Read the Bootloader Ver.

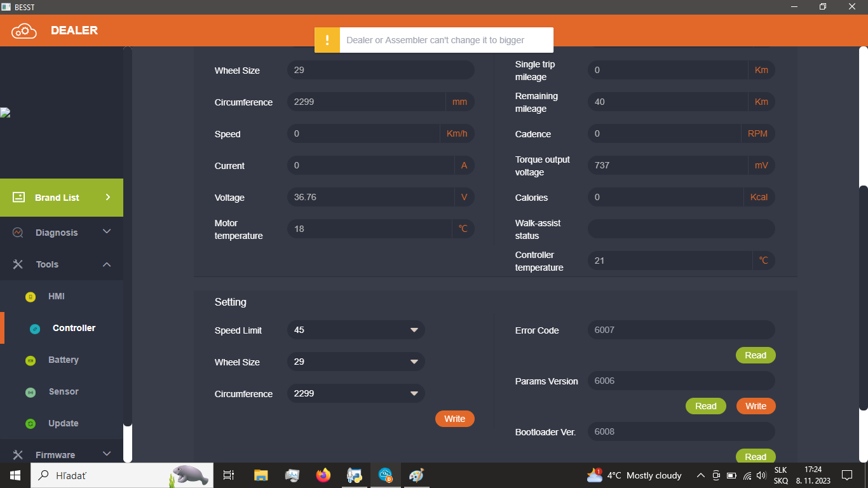click(x=756, y=456)
